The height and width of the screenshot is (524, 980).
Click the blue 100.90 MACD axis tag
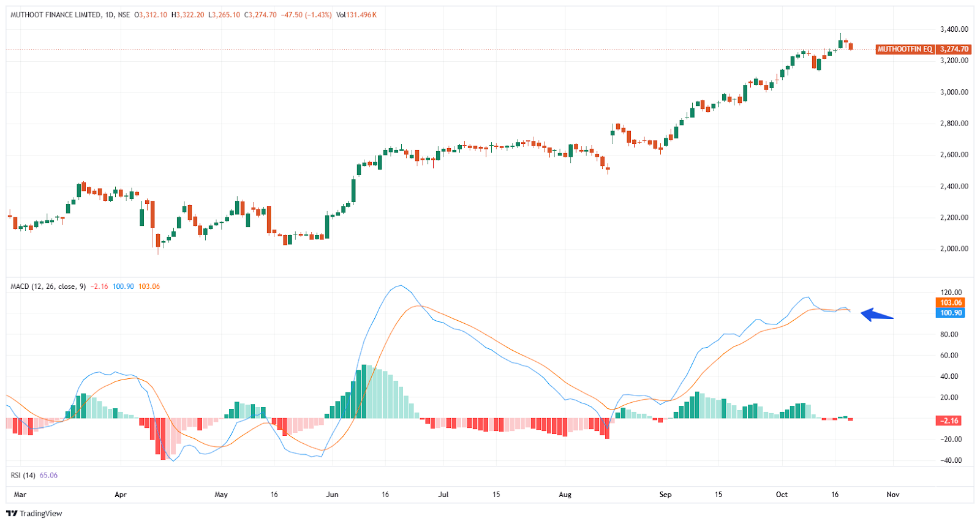point(951,313)
